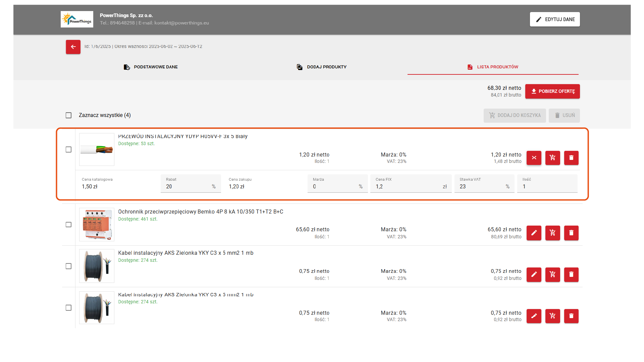
Task: Select the PRZEWÓD INSTALACYJNY product checkbox
Action: [x=68, y=149]
